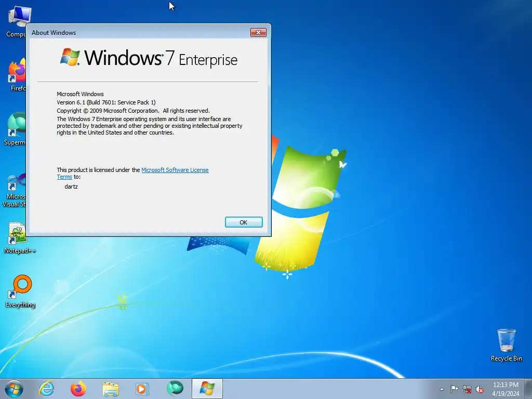Screen dimensions: 532x399
Task: Click OK in About Windows dialog
Action: click(x=244, y=222)
